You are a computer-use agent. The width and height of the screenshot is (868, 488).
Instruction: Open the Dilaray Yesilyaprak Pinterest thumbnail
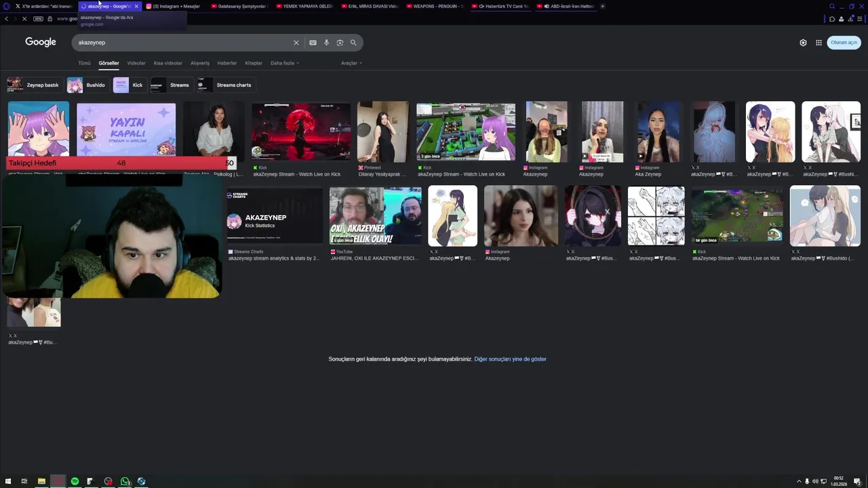point(382,132)
